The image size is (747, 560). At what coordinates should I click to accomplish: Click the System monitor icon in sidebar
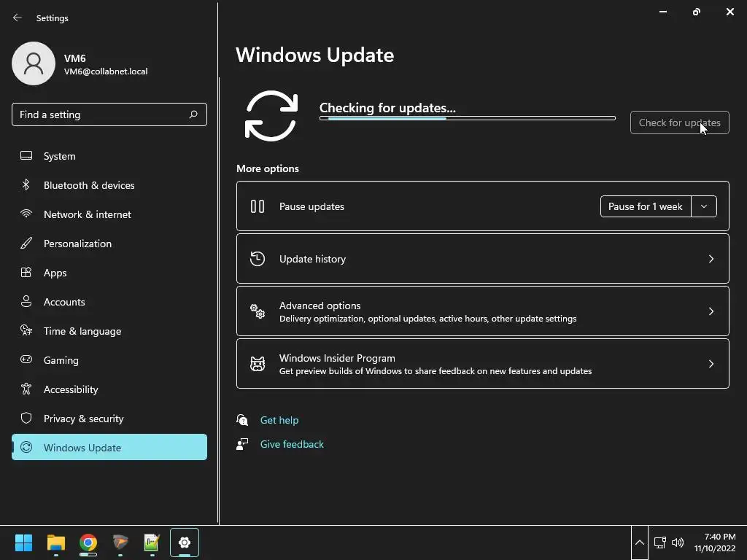26,156
